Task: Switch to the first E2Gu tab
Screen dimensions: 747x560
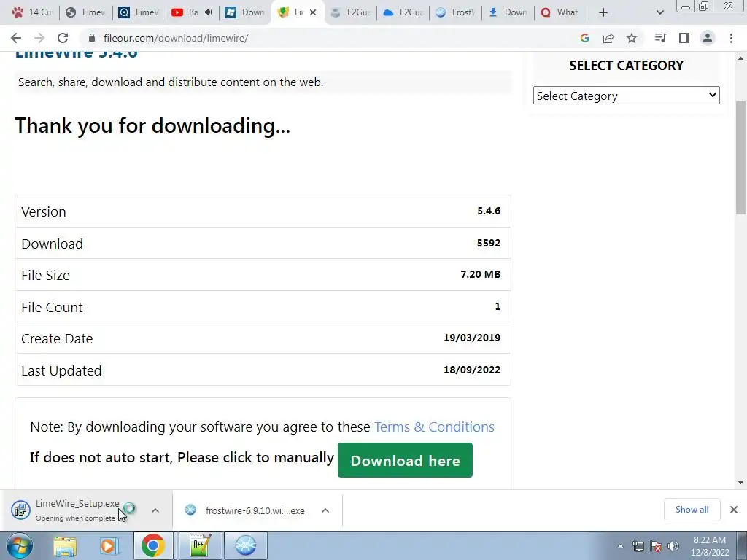Action: coord(351,12)
